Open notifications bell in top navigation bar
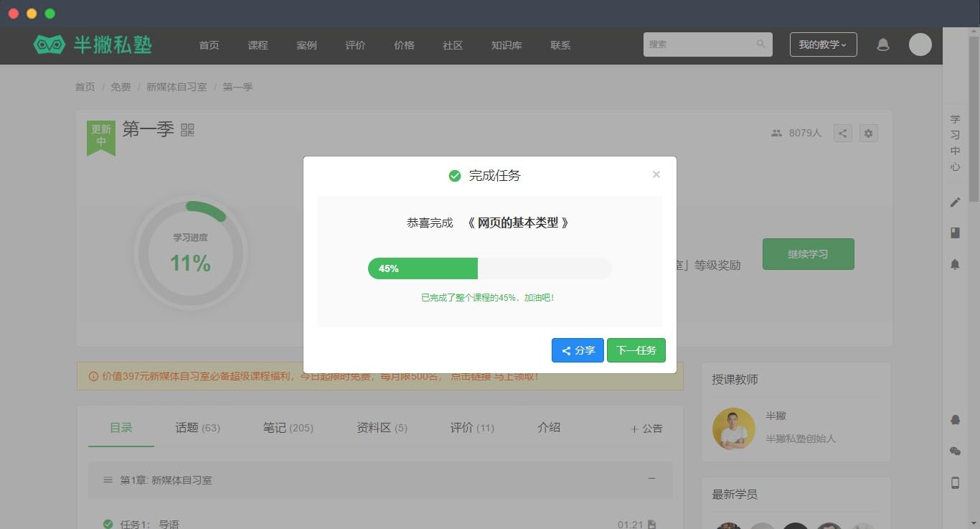 [883, 45]
